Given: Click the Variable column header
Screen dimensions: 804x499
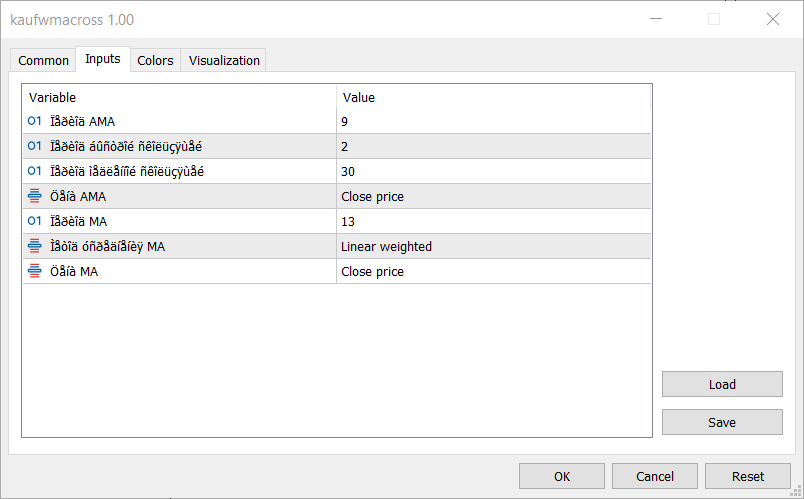Looking at the screenshot, I should 180,97.
